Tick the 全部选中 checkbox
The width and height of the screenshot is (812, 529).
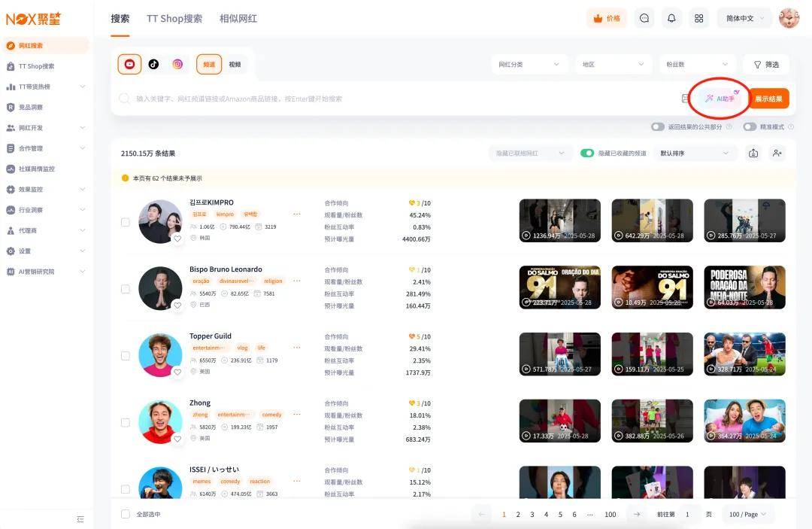point(126,515)
